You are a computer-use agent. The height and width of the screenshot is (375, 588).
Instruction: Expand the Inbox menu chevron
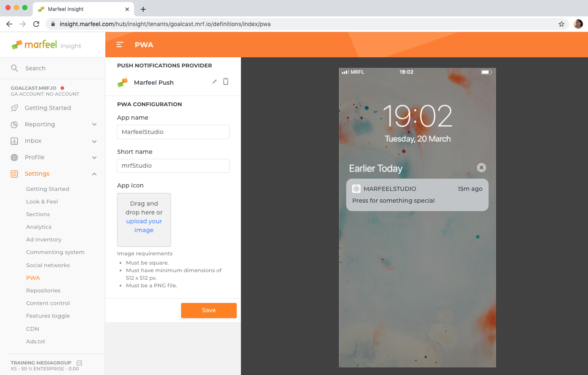[94, 141]
